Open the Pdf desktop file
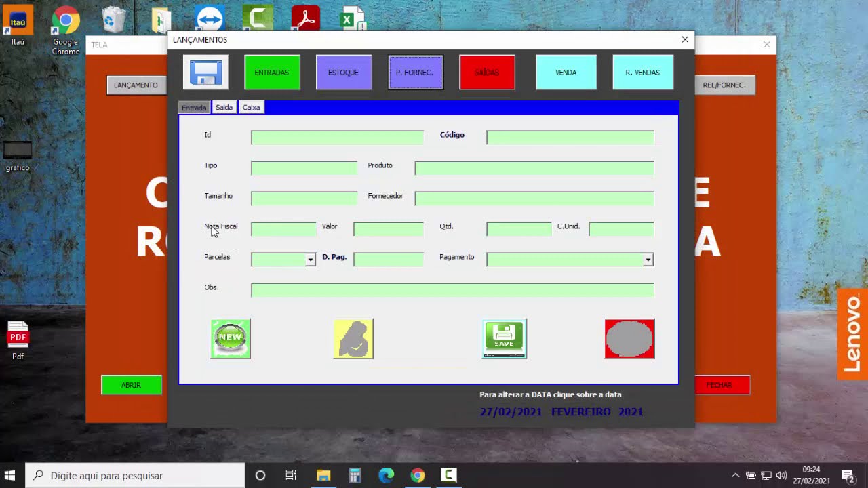 tap(18, 340)
